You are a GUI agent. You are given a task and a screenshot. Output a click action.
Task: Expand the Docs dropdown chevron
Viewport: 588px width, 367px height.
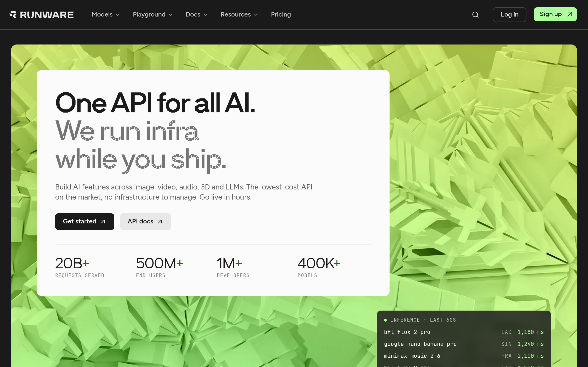206,15
